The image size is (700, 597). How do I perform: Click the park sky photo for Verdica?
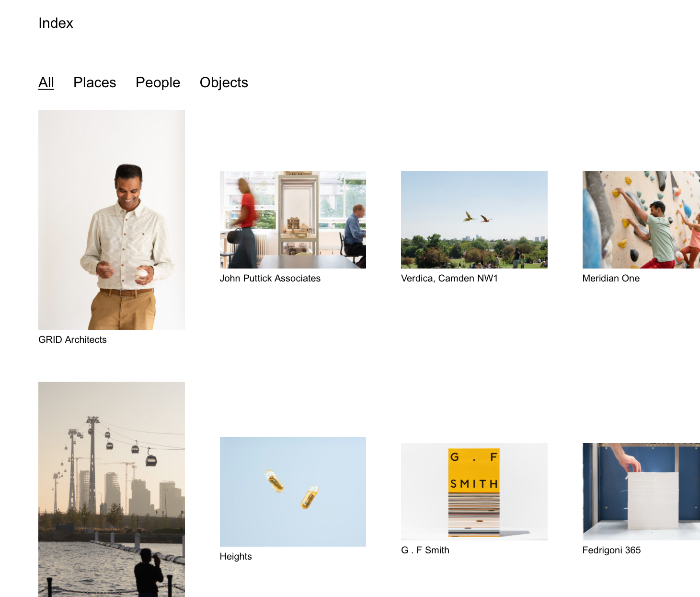point(474,220)
